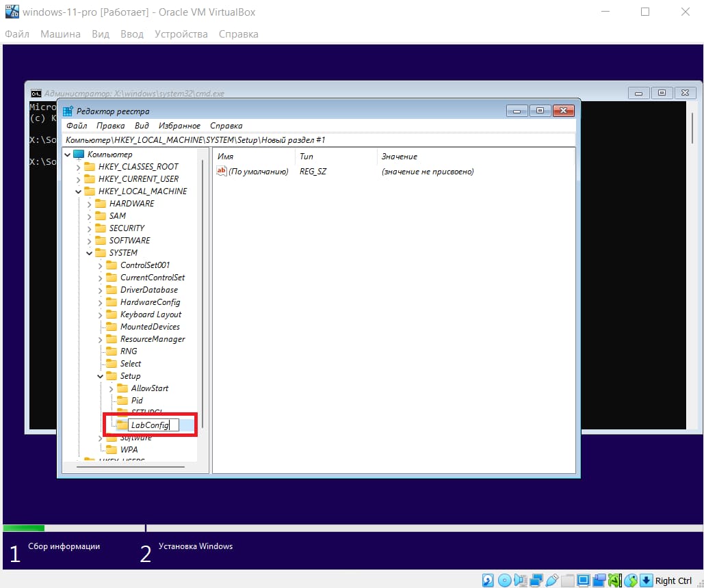Viewport: 704px width, 588px height.
Task: Open Избранное menu in Registry Editor
Action: click(179, 126)
